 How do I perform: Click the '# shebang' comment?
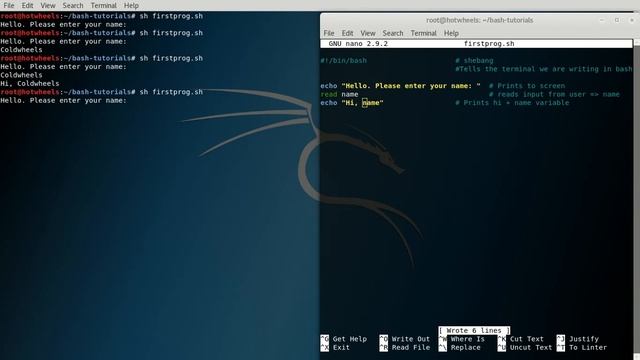474,60
